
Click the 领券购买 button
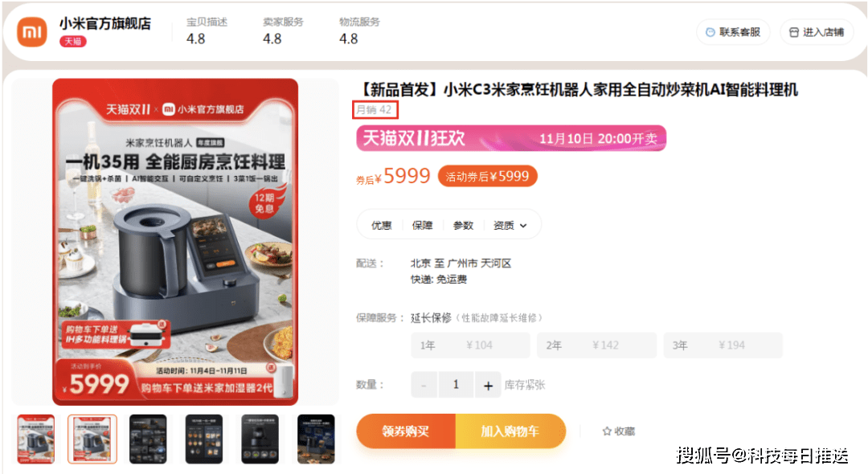(x=406, y=431)
